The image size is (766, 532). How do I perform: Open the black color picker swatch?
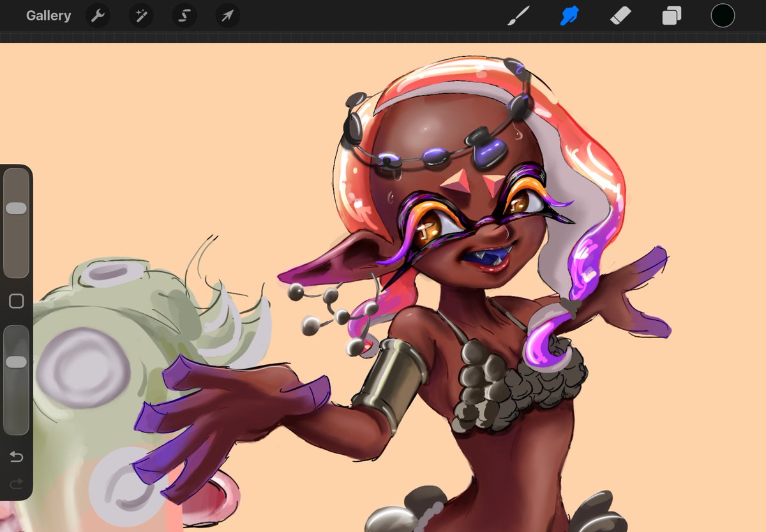click(723, 16)
